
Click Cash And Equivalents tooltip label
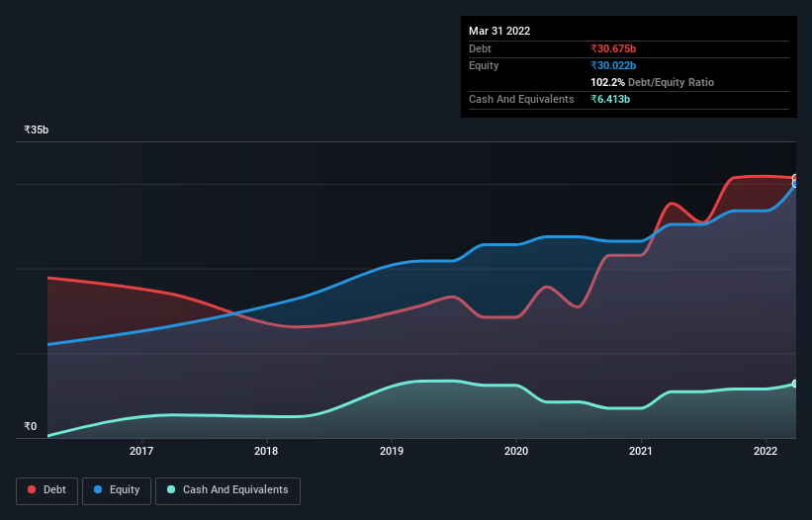point(521,99)
